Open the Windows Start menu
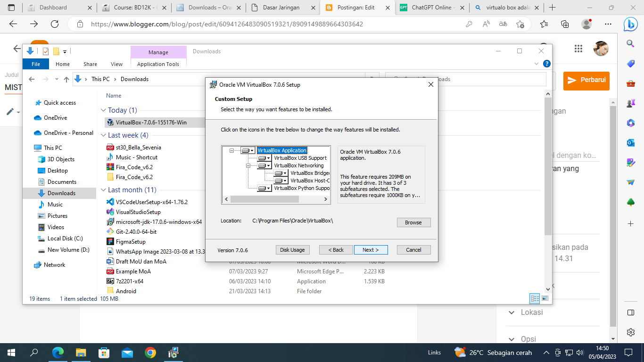Image resolution: width=644 pixels, height=362 pixels. 11,353
